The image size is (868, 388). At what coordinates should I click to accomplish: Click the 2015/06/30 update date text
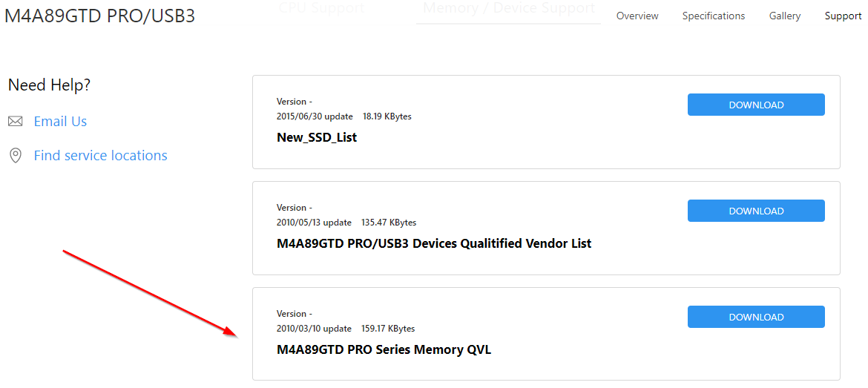(315, 116)
